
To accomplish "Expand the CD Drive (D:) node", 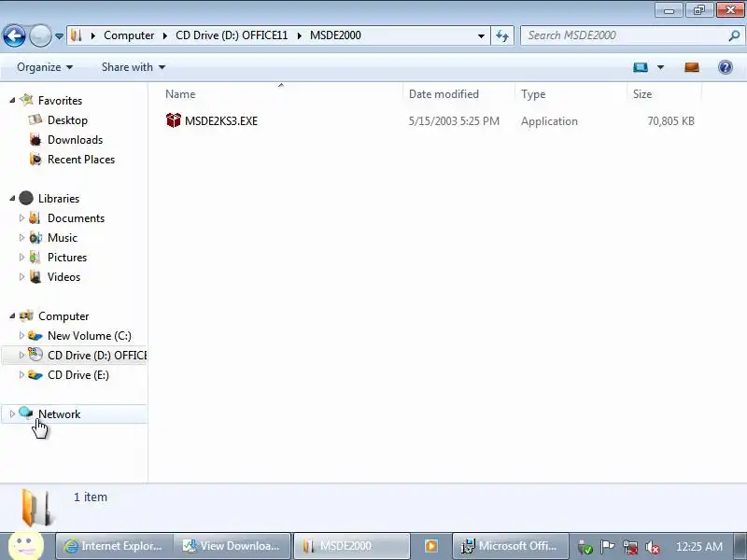I will [x=21, y=355].
